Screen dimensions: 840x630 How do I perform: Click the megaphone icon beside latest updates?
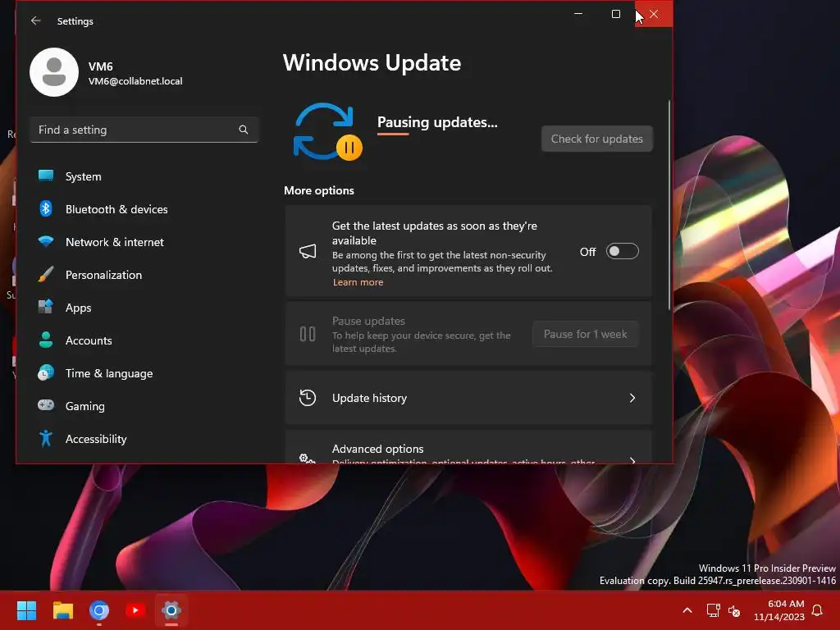tap(308, 251)
